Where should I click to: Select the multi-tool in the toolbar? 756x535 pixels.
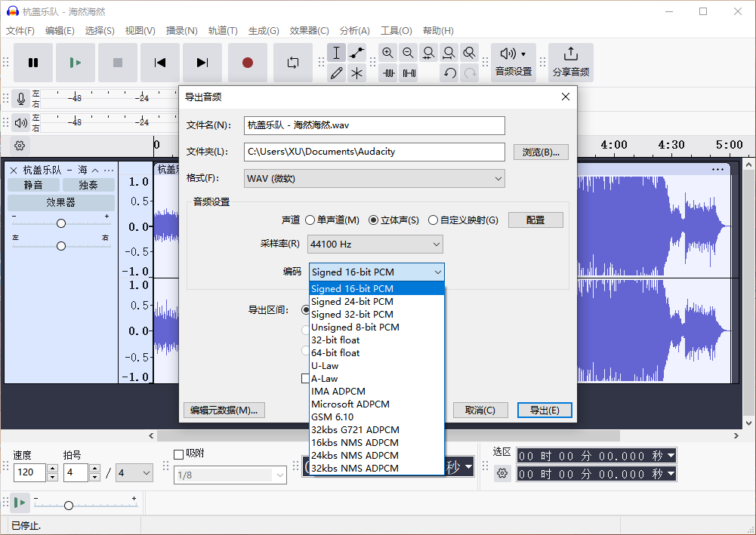(356, 73)
